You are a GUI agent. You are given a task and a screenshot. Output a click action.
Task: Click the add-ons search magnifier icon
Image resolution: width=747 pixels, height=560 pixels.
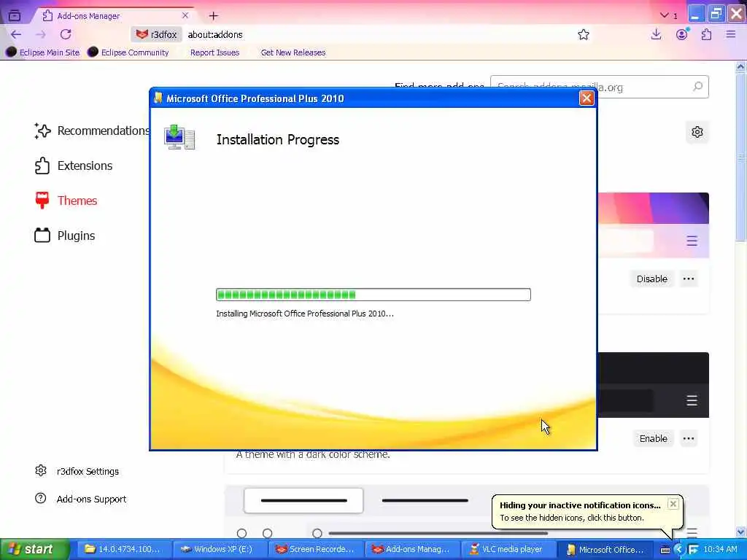pos(697,87)
